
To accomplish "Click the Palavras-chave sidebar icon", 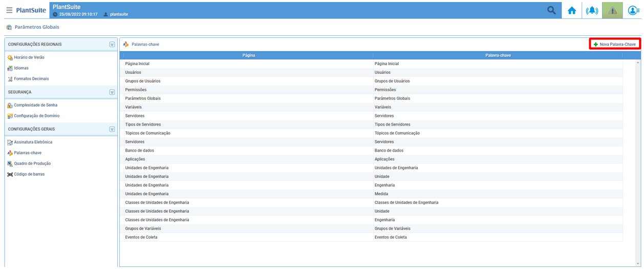I will click(x=10, y=153).
